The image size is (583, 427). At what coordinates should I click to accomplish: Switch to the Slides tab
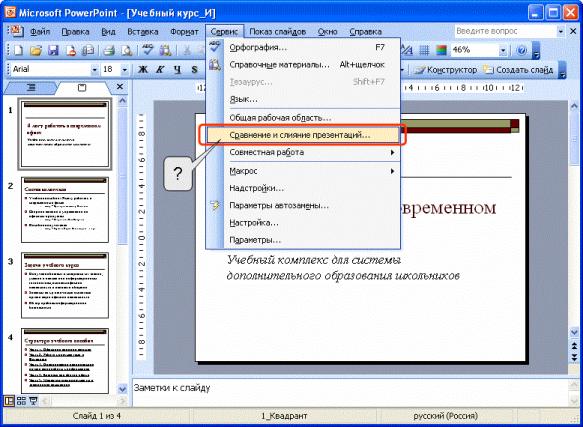tap(82, 88)
